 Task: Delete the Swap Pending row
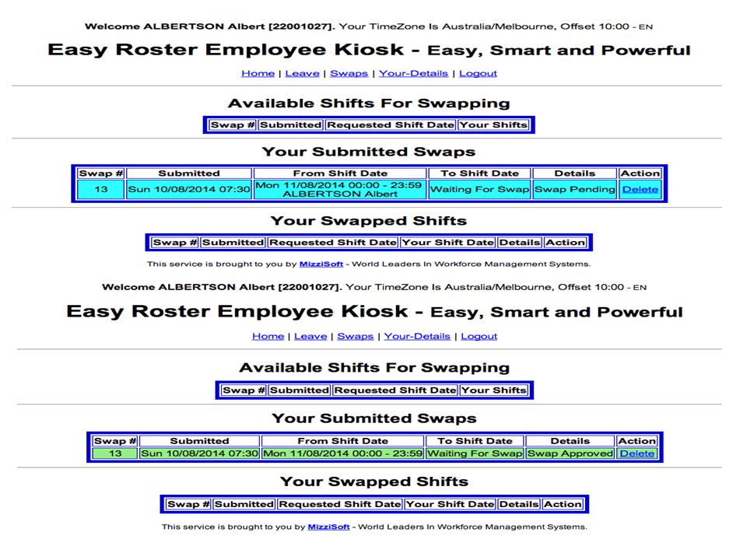click(x=640, y=190)
